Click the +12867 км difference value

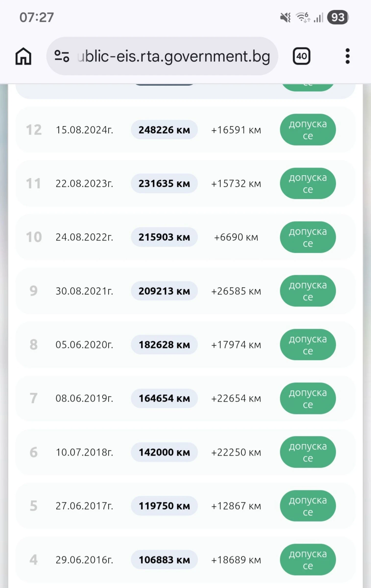(236, 506)
